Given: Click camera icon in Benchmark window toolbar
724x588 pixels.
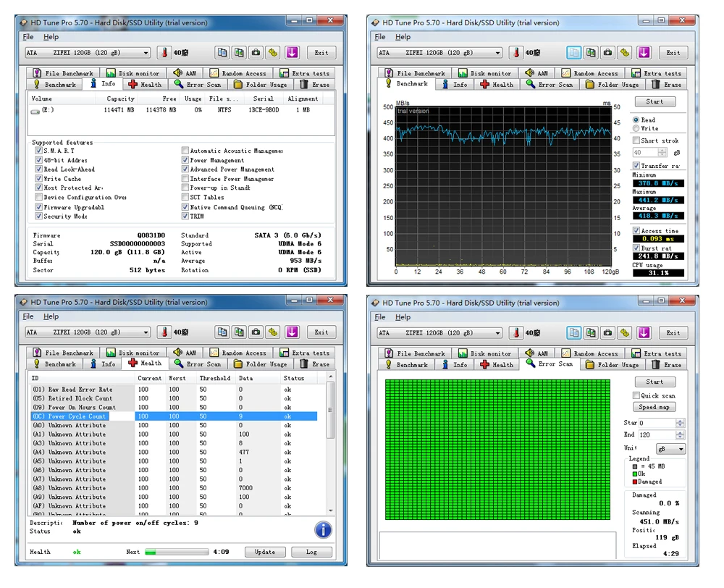Looking at the screenshot, I should pos(607,53).
